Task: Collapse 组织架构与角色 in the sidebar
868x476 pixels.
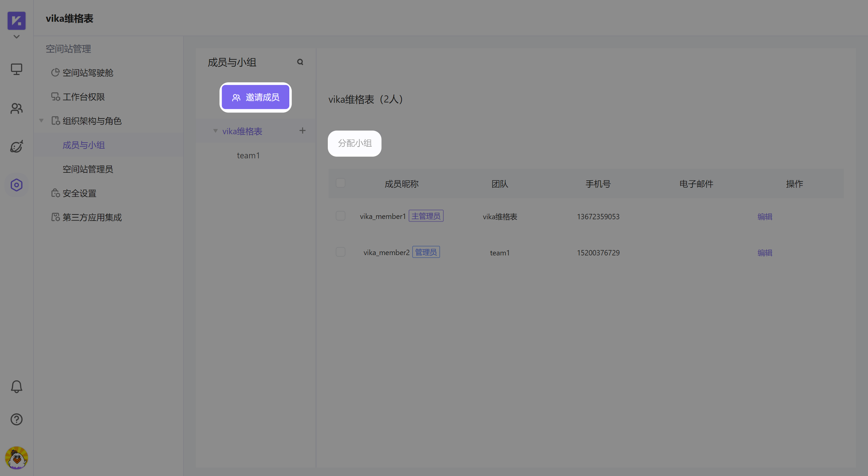Action: pos(41,121)
